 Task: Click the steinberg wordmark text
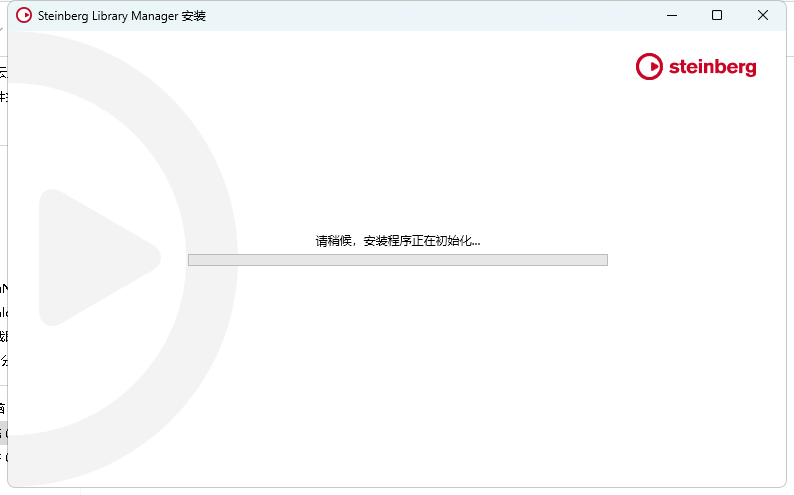click(712, 67)
